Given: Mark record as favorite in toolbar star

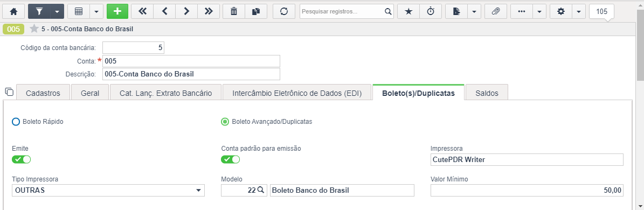Looking at the screenshot, I should (x=408, y=11).
